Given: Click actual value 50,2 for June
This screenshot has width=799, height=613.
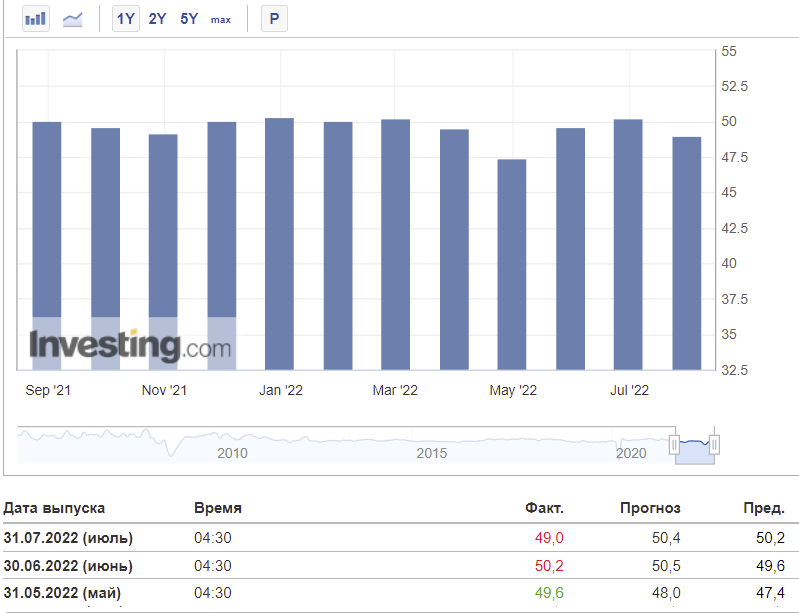Looking at the screenshot, I should click(x=549, y=565).
